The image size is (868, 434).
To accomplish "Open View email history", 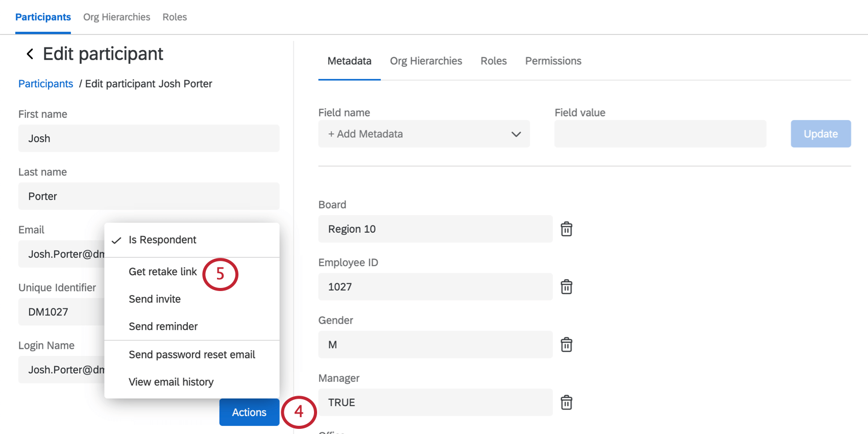I will tap(171, 382).
